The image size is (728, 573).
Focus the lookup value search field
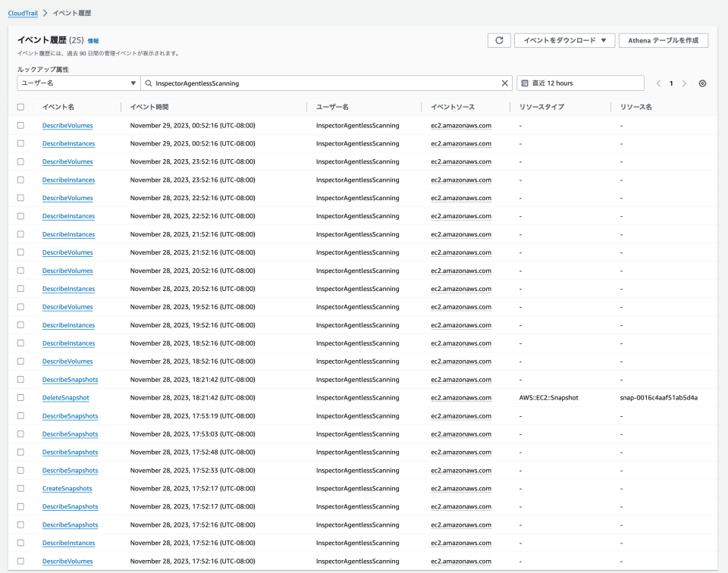pos(326,83)
